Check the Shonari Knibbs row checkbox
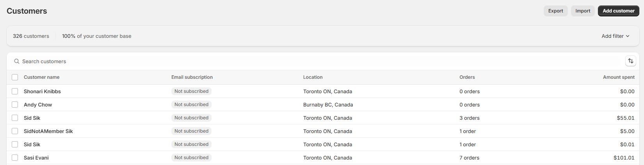Viewport: 644px width, 165px height. pyautogui.click(x=15, y=91)
